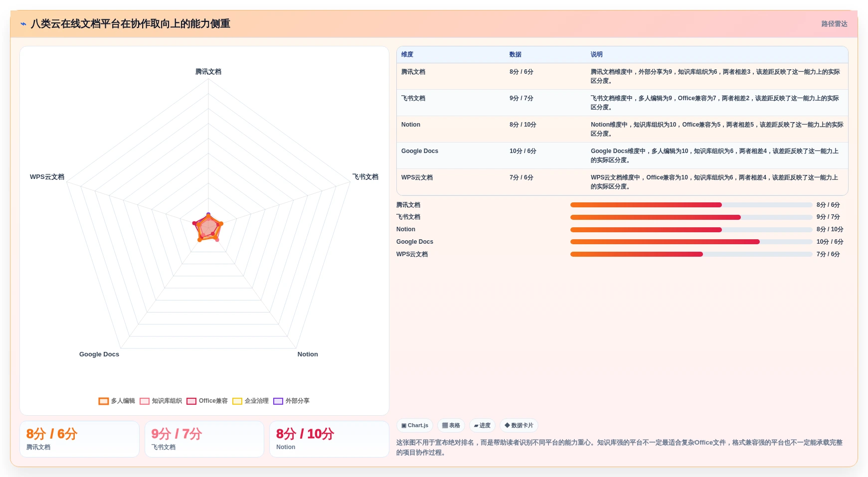
Task: Click the 腾讯文档 progress bar
Action: tap(691, 205)
